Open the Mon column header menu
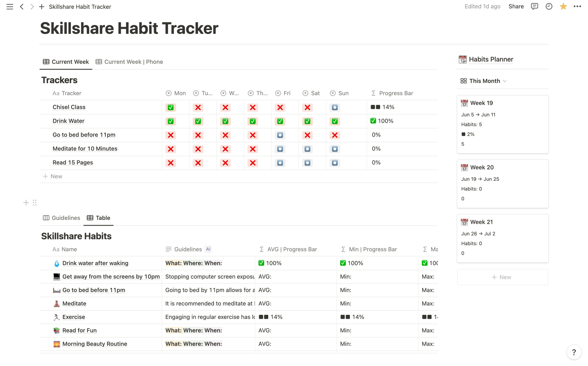588x366 pixels. 176,93
